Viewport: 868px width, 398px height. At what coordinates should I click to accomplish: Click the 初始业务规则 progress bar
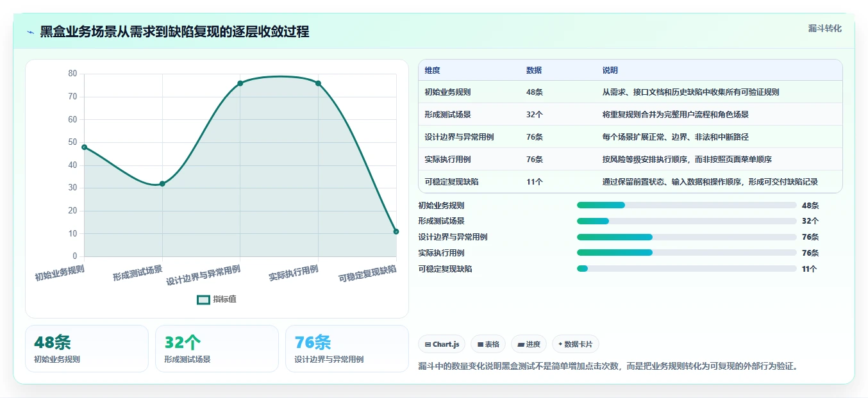(687, 205)
